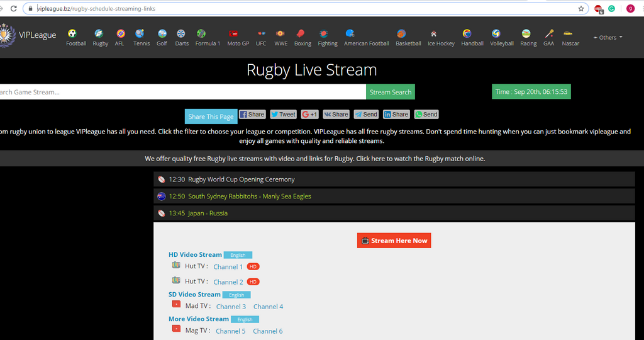Image resolution: width=644 pixels, height=340 pixels.
Task: View site security lock icon
Action: point(30,9)
